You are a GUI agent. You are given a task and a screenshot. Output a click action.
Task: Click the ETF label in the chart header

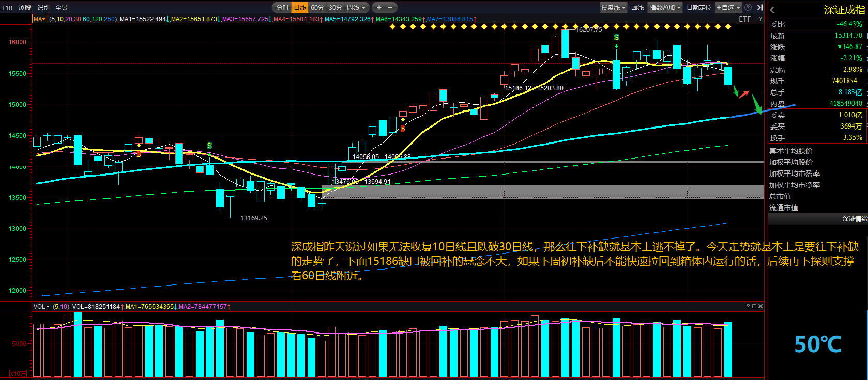(x=744, y=19)
